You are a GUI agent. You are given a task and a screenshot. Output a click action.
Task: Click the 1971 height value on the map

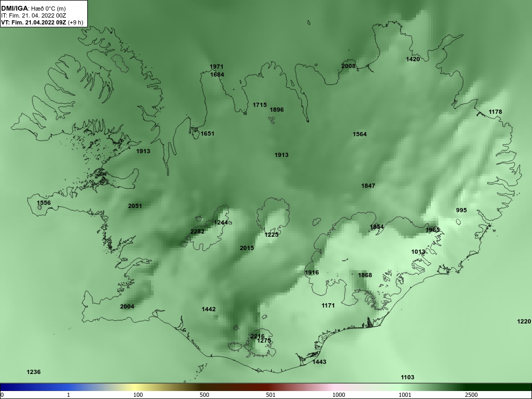(x=217, y=67)
